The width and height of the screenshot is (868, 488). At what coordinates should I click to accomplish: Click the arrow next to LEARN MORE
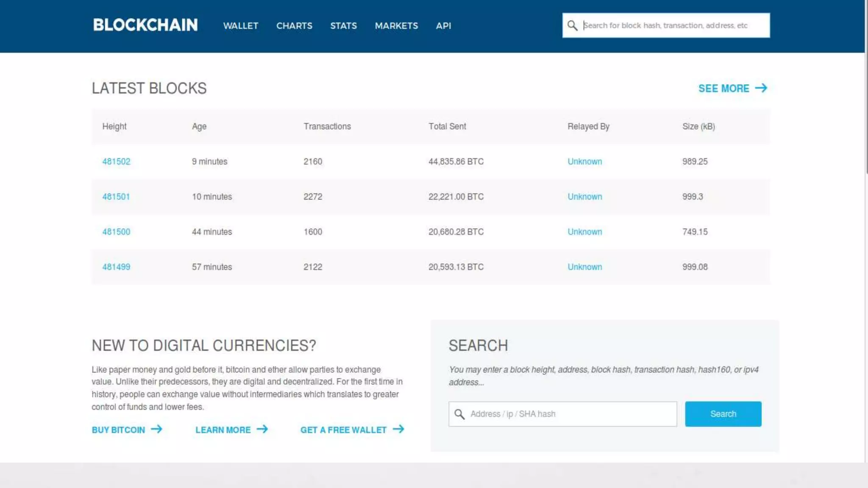(262, 429)
